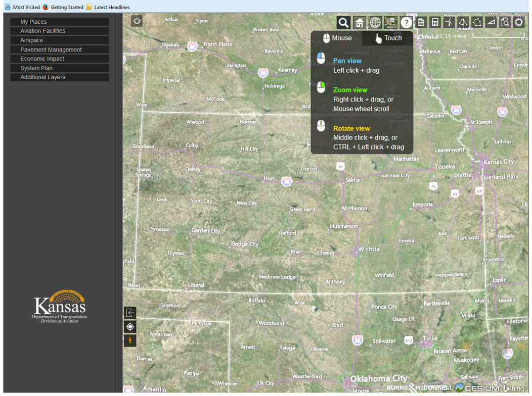Select the pegman street-level view icon

click(x=130, y=340)
